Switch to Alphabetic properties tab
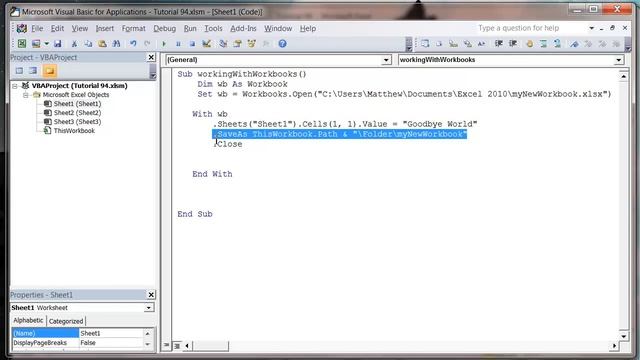Viewport: 640px width, 360px height. click(x=28, y=320)
